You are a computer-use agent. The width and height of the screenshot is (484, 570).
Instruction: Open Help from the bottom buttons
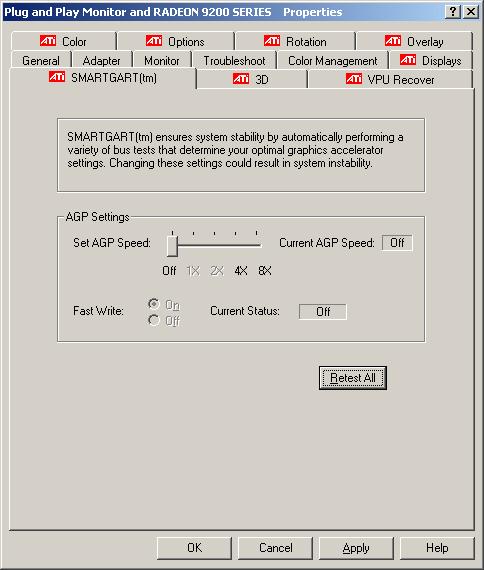pos(437,548)
